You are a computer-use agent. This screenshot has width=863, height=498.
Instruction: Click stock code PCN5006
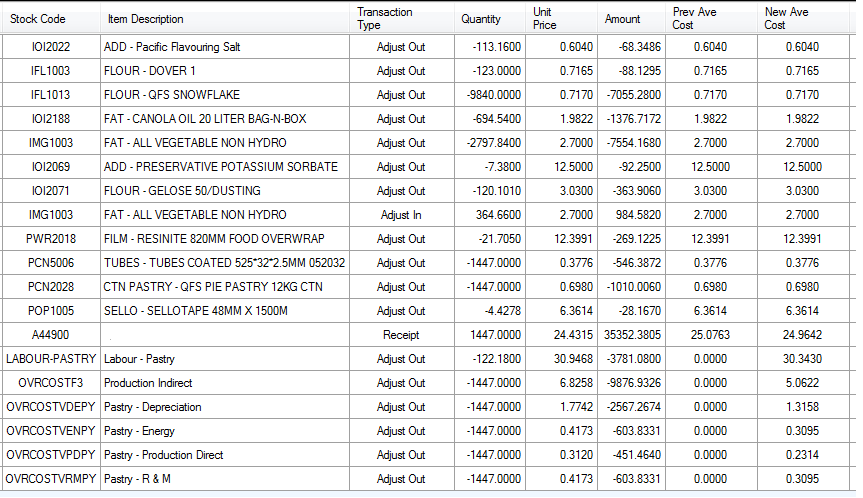51,263
